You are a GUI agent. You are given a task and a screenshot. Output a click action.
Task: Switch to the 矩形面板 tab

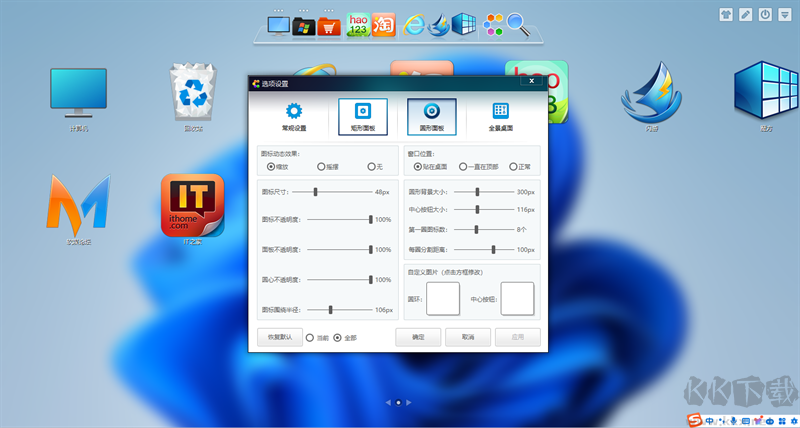coord(363,117)
